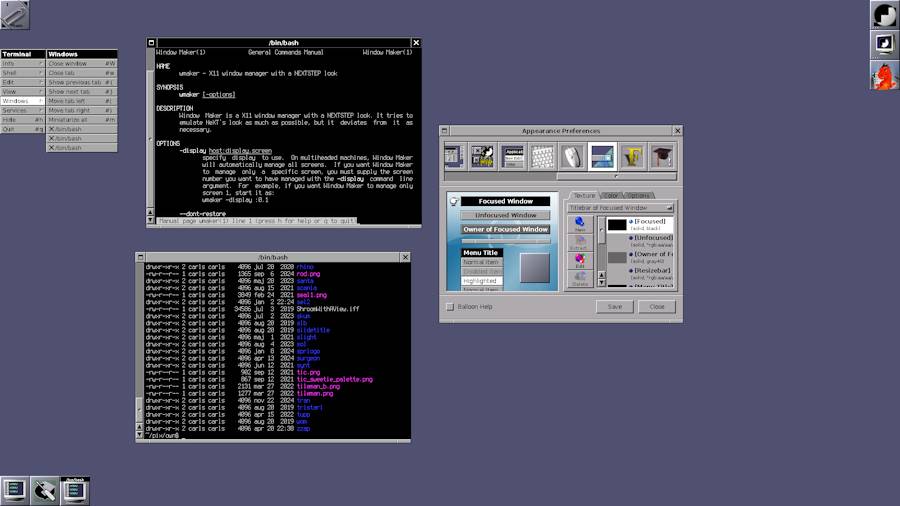Screen dimensions: 900x506
Task: Click the Close button in Appearance Preferences
Action: tap(657, 307)
